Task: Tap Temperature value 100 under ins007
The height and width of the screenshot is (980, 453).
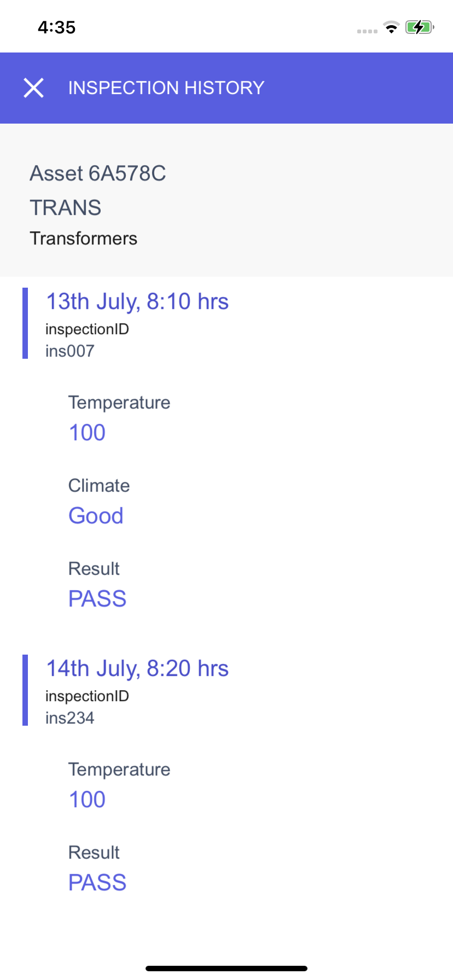Action: pyautogui.click(x=87, y=433)
